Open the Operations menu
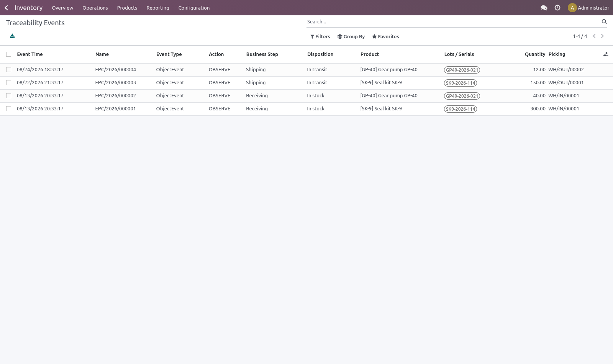This screenshot has height=364, width=613. tap(95, 8)
